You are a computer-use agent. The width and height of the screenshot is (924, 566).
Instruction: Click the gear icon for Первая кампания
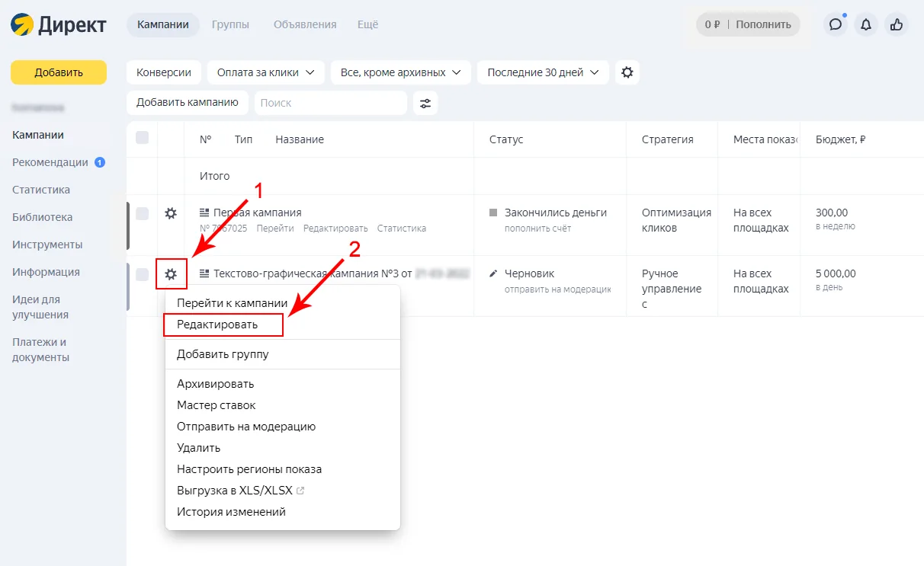pyautogui.click(x=171, y=213)
